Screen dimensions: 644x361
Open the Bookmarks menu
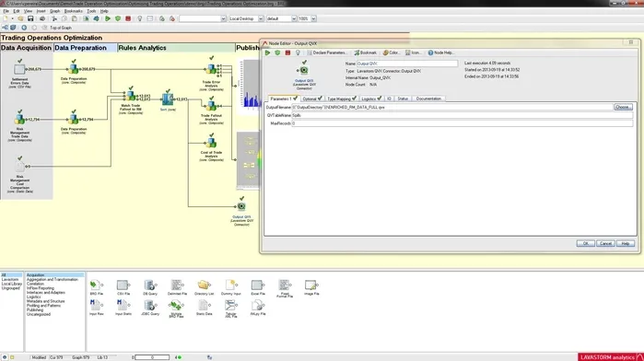click(74, 11)
